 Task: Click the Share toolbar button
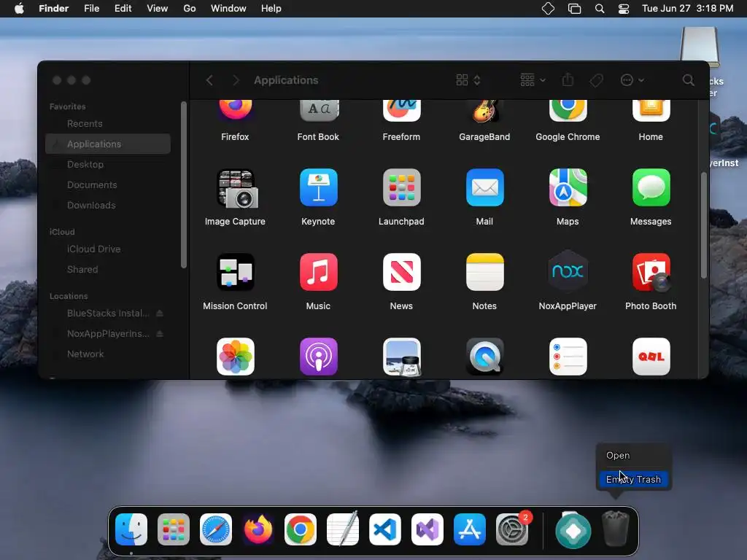tap(568, 79)
